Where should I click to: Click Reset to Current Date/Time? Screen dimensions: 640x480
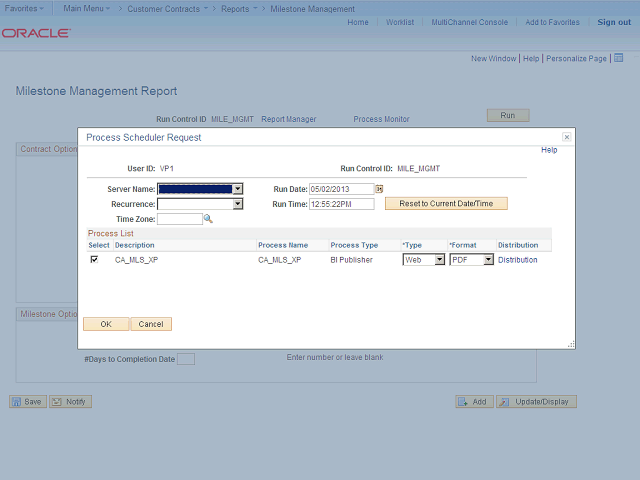[x=446, y=203]
